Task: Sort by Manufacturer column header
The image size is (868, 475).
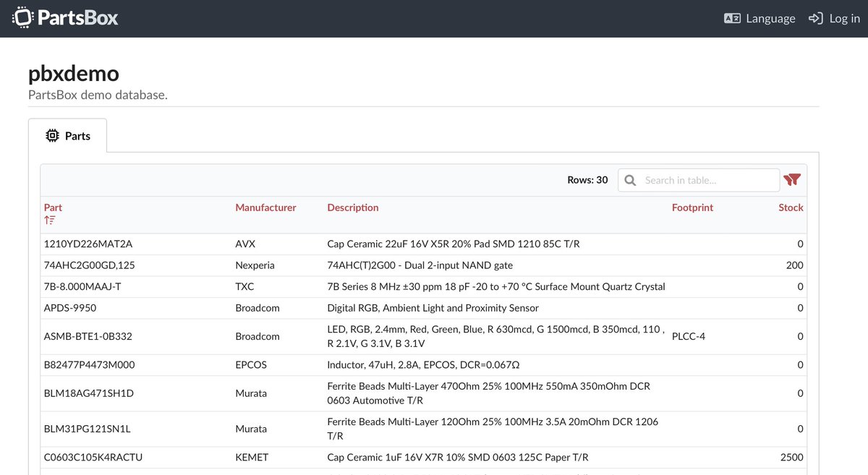Action: coord(265,207)
